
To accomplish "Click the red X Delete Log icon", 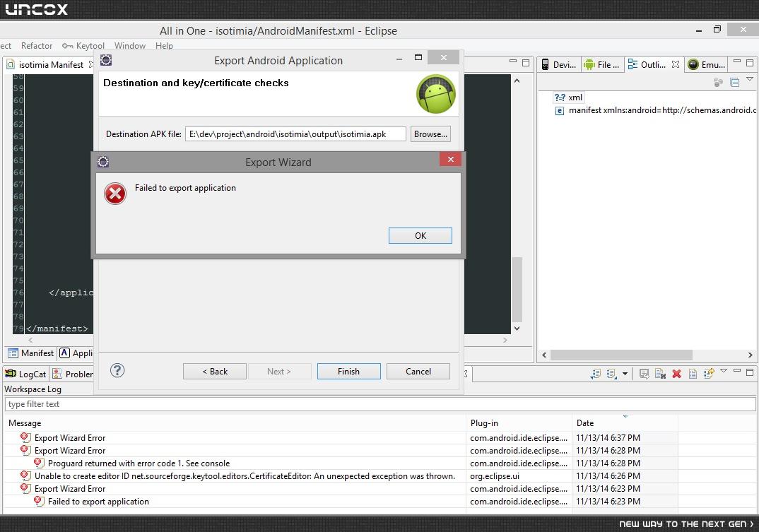I will coord(677,374).
